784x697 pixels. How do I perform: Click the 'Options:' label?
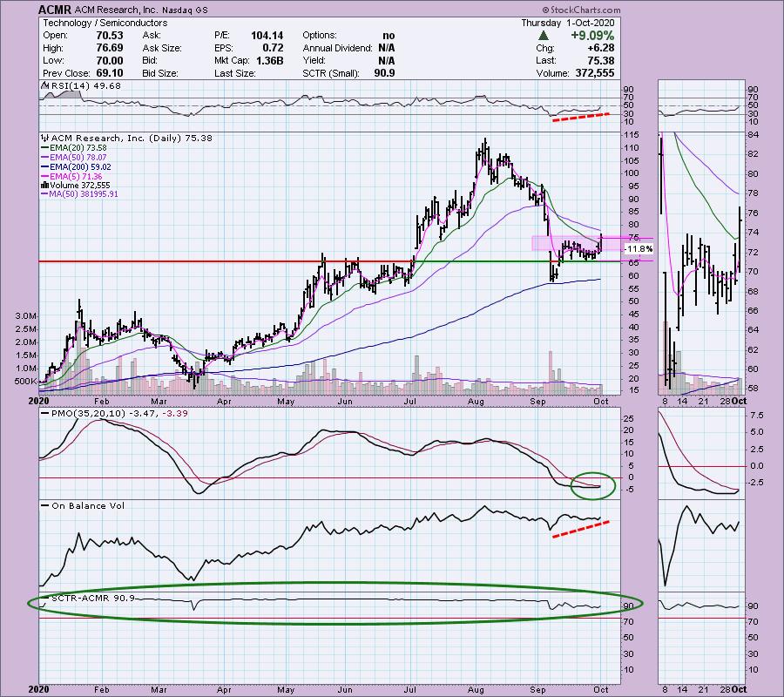point(320,35)
